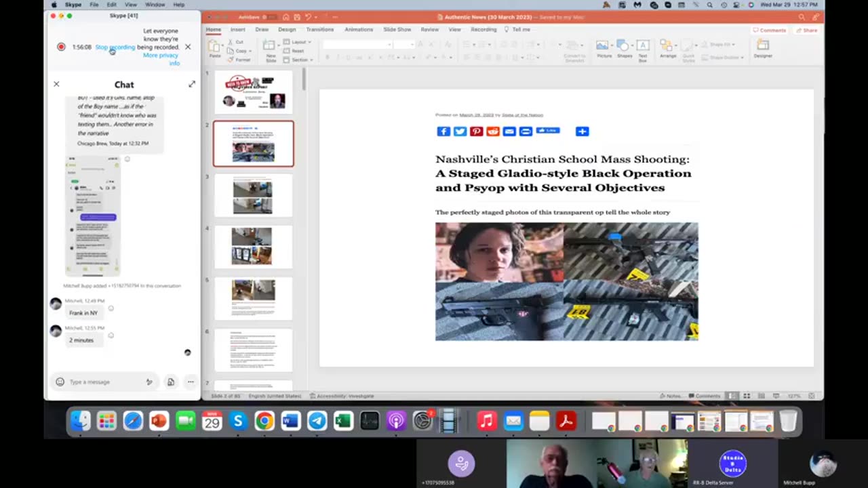868x488 pixels.
Task: Switch to normal view in status bar
Action: (732, 396)
